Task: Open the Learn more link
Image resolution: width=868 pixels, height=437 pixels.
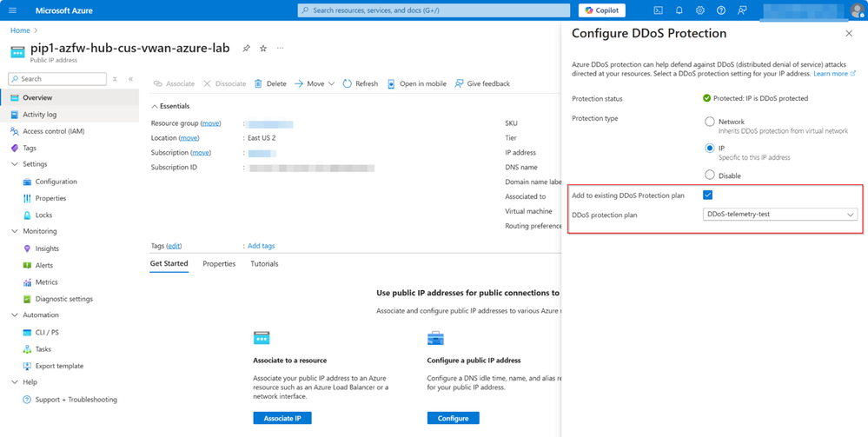Action: (x=834, y=74)
